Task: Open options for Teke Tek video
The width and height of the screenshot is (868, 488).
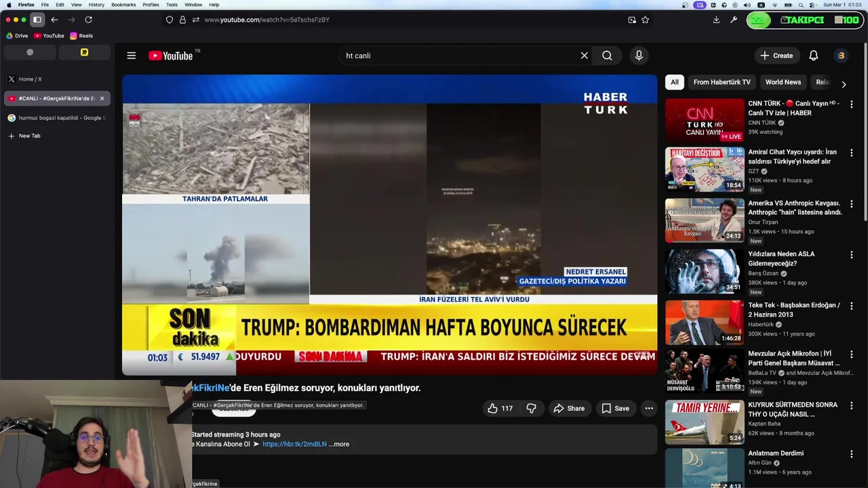Action: tap(852, 306)
